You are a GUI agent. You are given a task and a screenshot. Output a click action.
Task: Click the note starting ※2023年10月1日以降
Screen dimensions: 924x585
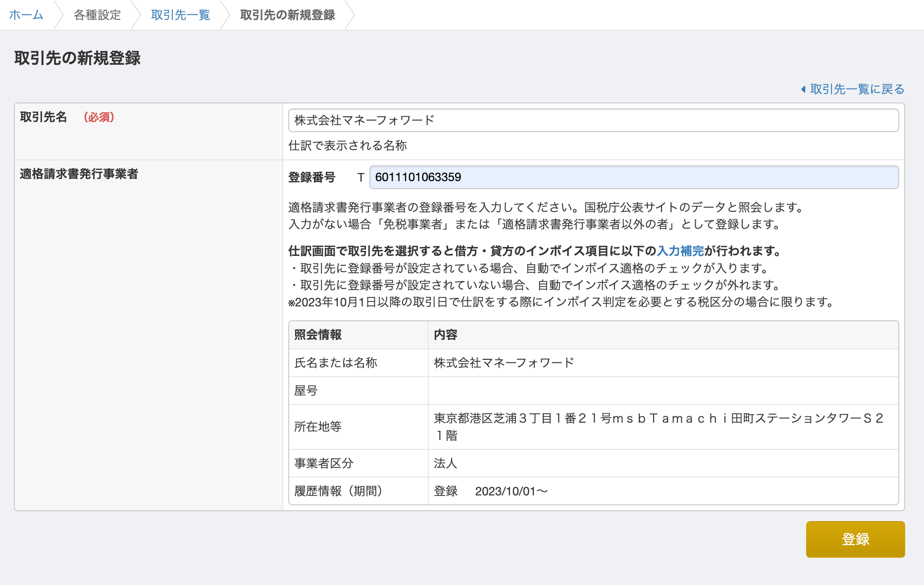coord(562,302)
